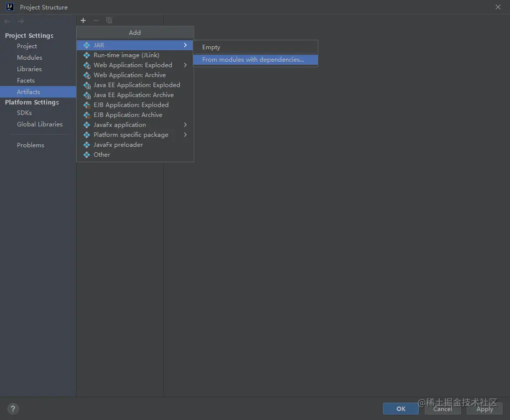Close the Project Structure dialog

[x=498, y=7]
